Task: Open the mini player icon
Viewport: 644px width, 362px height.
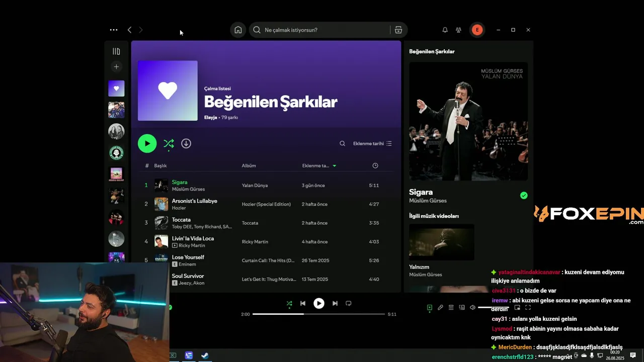Action: point(517,308)
